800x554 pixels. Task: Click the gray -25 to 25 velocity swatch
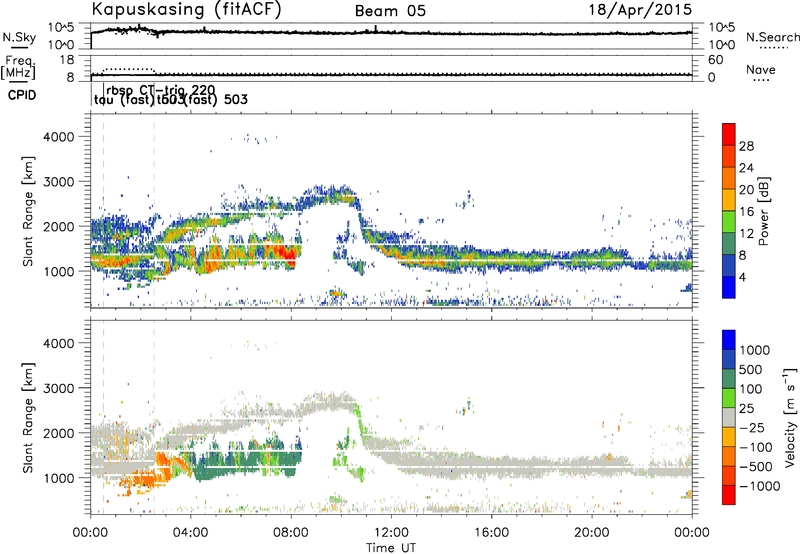point(729,417)
